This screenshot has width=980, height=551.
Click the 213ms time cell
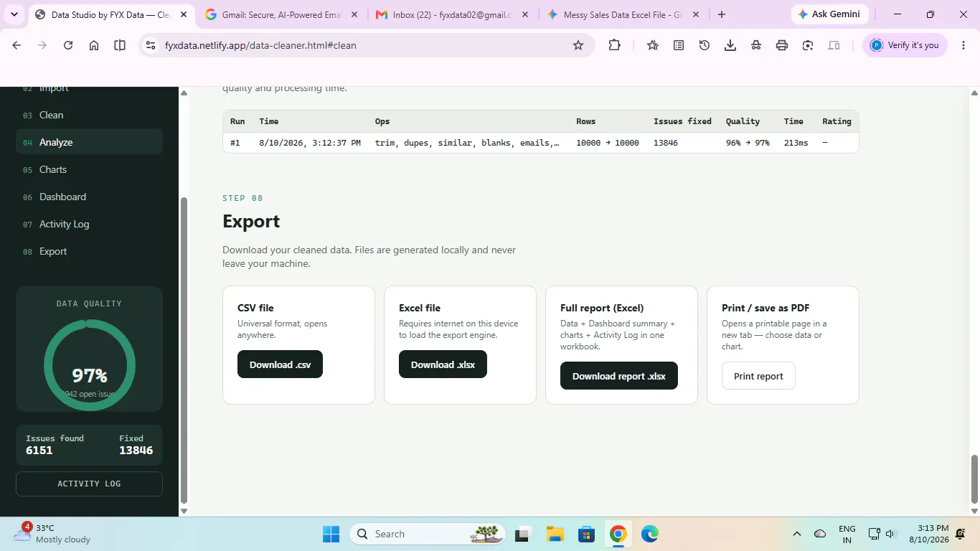coord(796,143)
